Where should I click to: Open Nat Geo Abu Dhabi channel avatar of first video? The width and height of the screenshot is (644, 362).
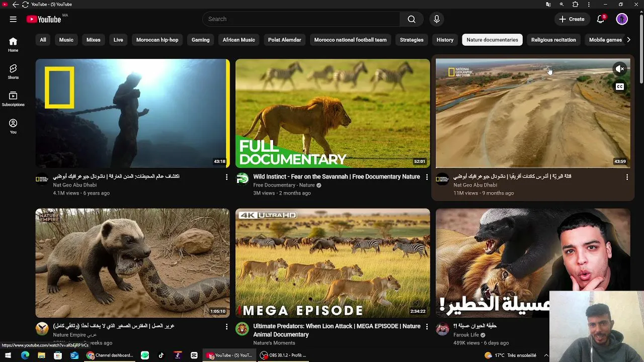coord(42,179)
